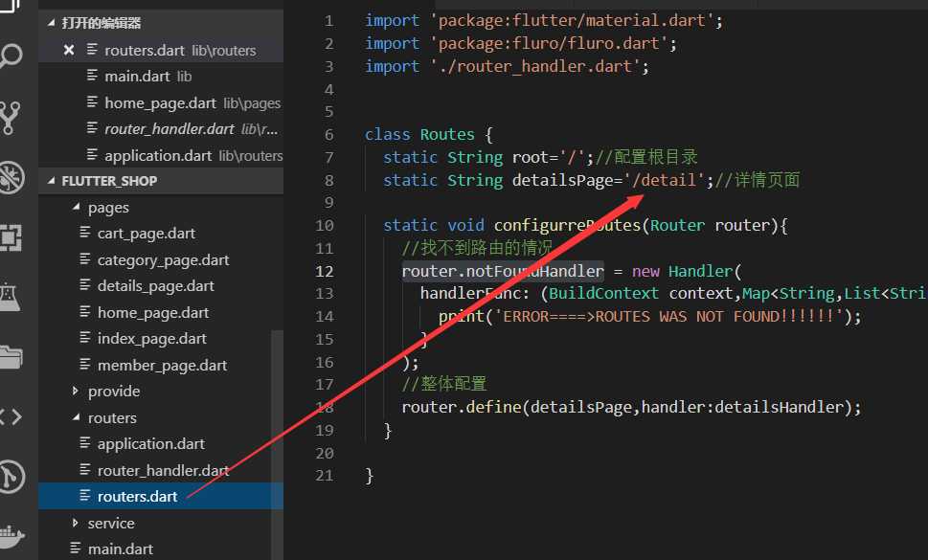Click 'ERROR====>ROUTES WAS NOT FOUND!!!!!!' string

(668, 317)
